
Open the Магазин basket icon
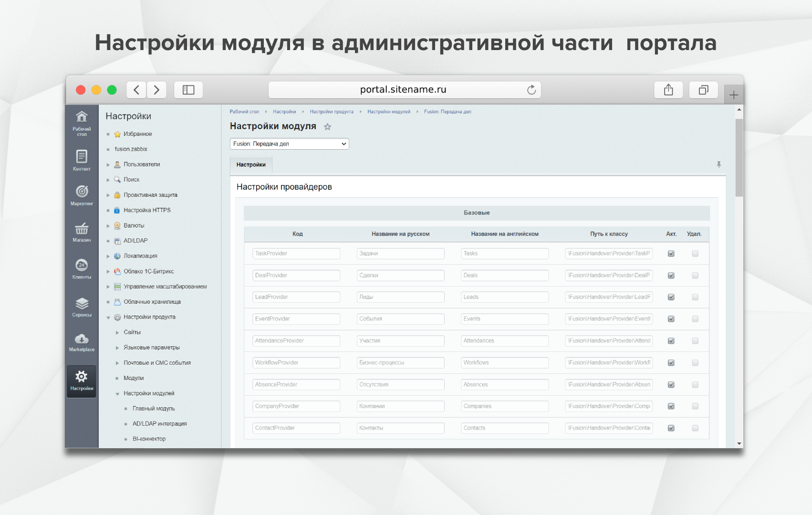pyautogui.click(x=82, y=232)
